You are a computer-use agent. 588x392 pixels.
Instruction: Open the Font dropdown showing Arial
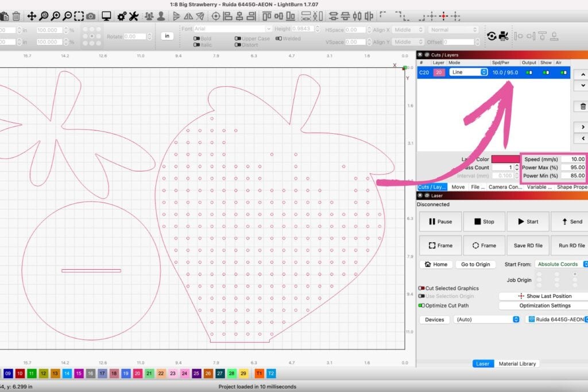click(233, 29)
